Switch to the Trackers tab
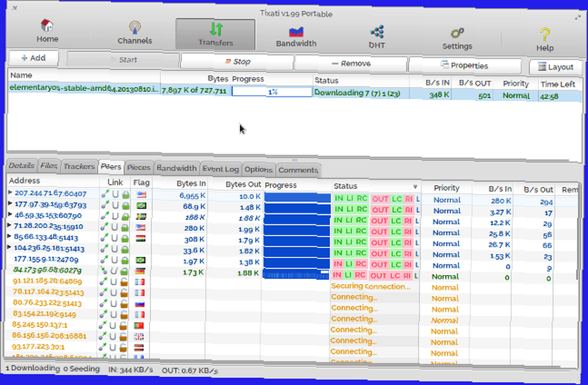The height and width of the screenshot is (385, 588). 79,166
